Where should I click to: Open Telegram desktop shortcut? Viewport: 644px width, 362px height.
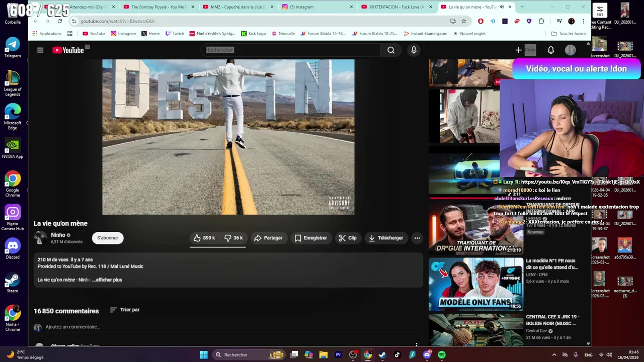pyautogui.click(x=13, y=47)
